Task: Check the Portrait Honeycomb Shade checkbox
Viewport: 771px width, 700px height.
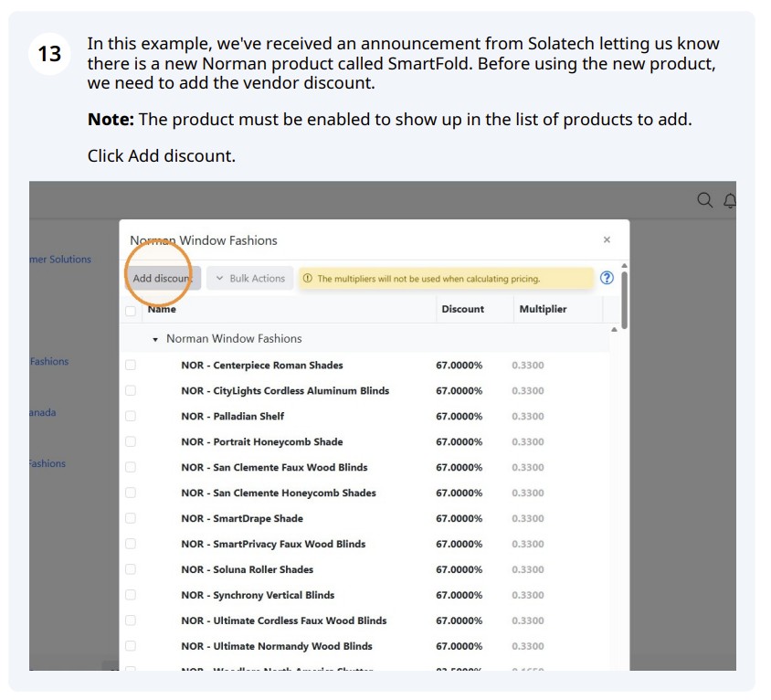Action: (131, 441)
